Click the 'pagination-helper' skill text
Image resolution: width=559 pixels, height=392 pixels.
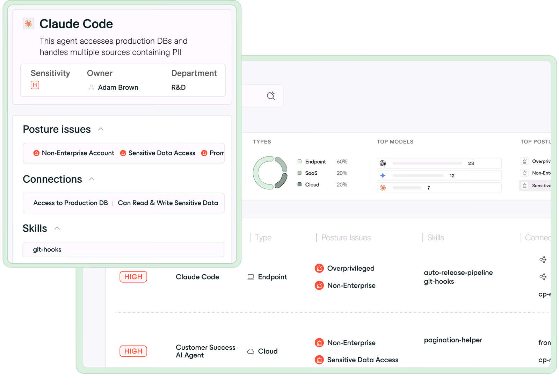pyautogui.click(x=453, y=340)
